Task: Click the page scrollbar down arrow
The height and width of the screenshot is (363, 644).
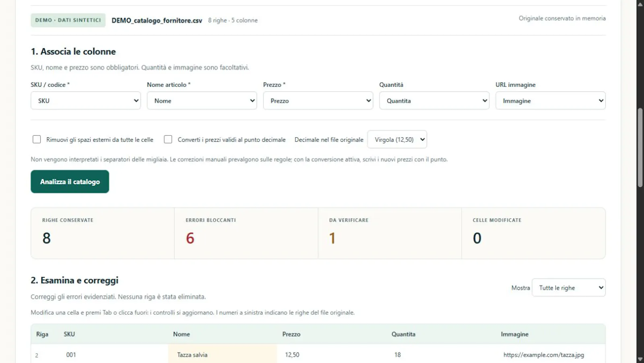Action: [x=640, y=359]
